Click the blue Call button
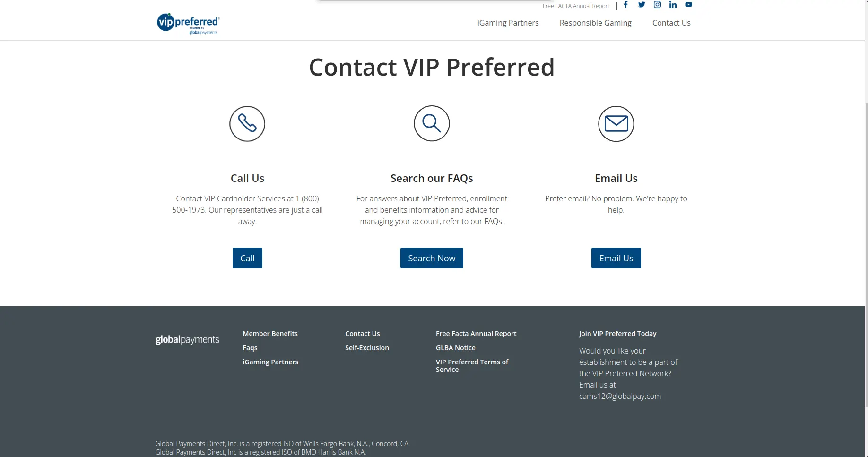 [247, 258]
